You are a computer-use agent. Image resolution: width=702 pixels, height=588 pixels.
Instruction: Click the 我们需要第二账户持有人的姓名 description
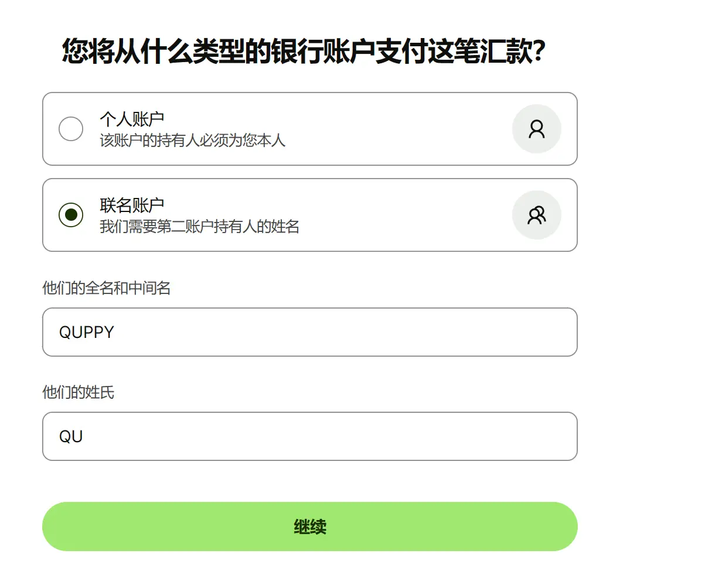tap(199, 227)
